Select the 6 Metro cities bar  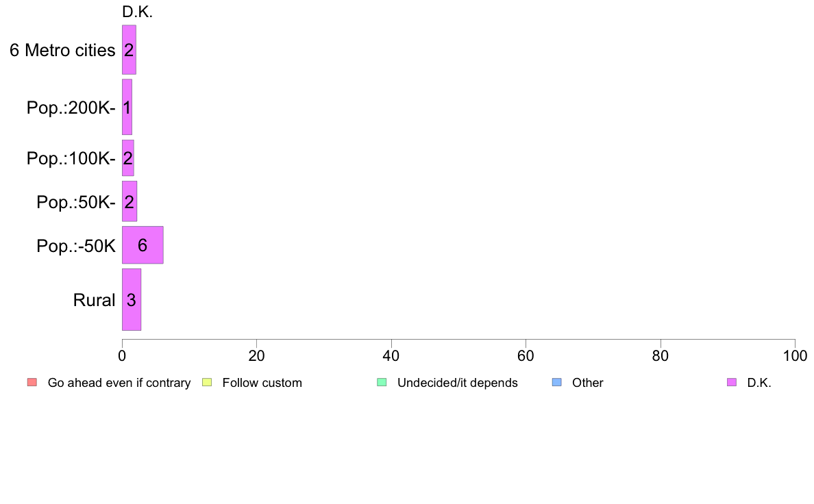(x=129, y=50)
